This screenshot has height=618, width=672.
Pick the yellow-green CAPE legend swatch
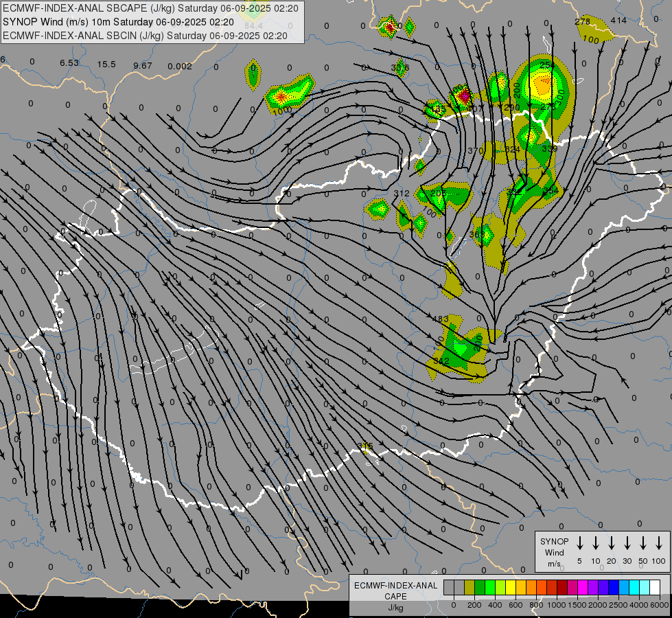(x=500, y=587)
